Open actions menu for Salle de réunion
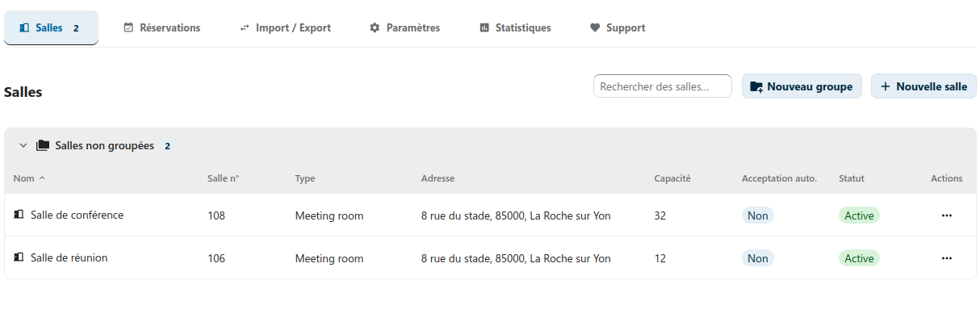Screen dimensions: 980x318 (946, 258)
